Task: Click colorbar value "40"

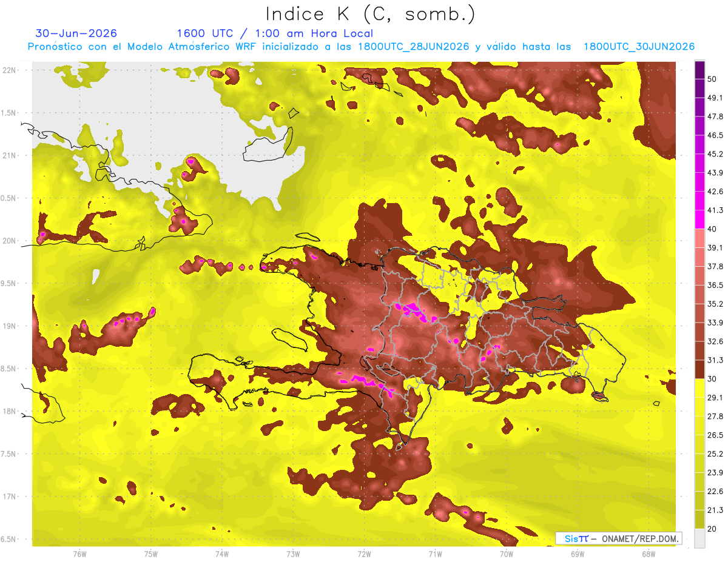Action: pyautogui.click(x=712, y=229)
